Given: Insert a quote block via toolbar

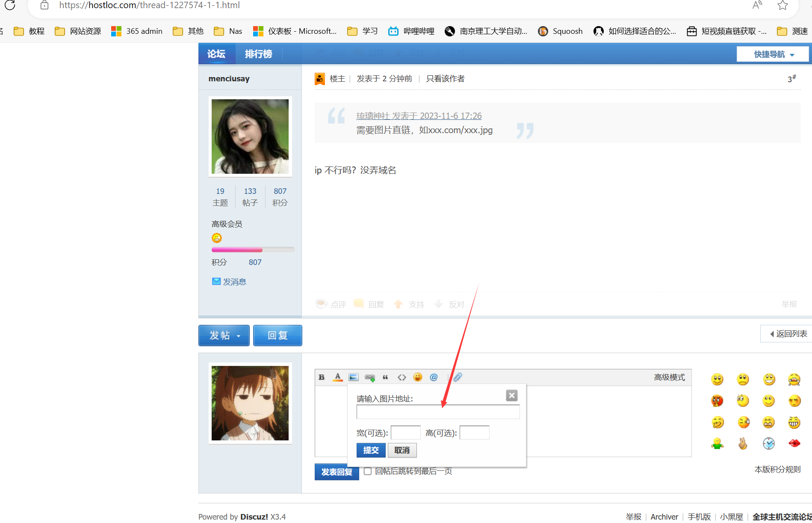Looking at the screenshot, I should click(x=385, y=377).
